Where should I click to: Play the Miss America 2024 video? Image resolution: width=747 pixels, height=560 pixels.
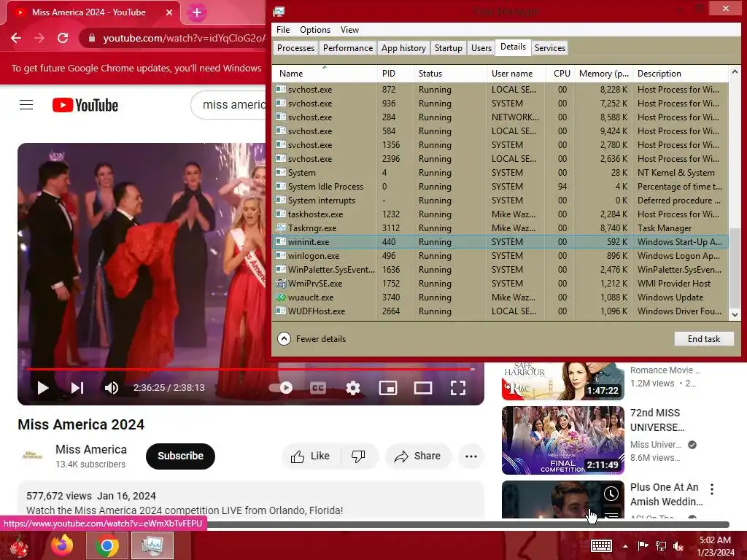[x=43, y=388]
